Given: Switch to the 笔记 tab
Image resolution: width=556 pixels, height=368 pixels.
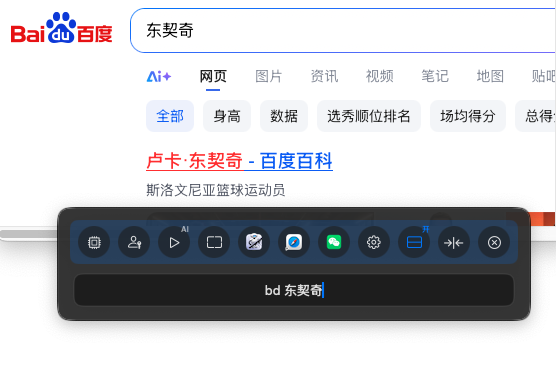Looking at the screenshot, I should tap(435, 76).
